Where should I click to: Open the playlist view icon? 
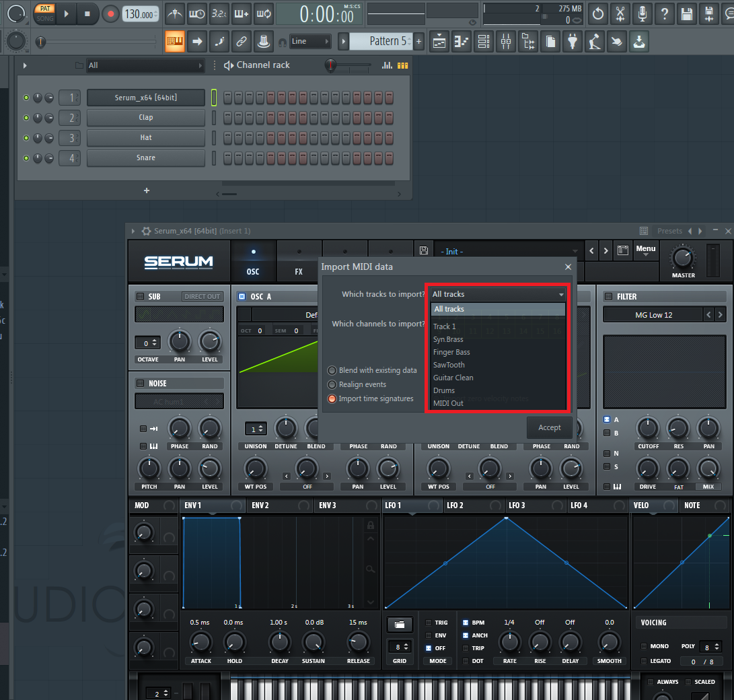439,42
